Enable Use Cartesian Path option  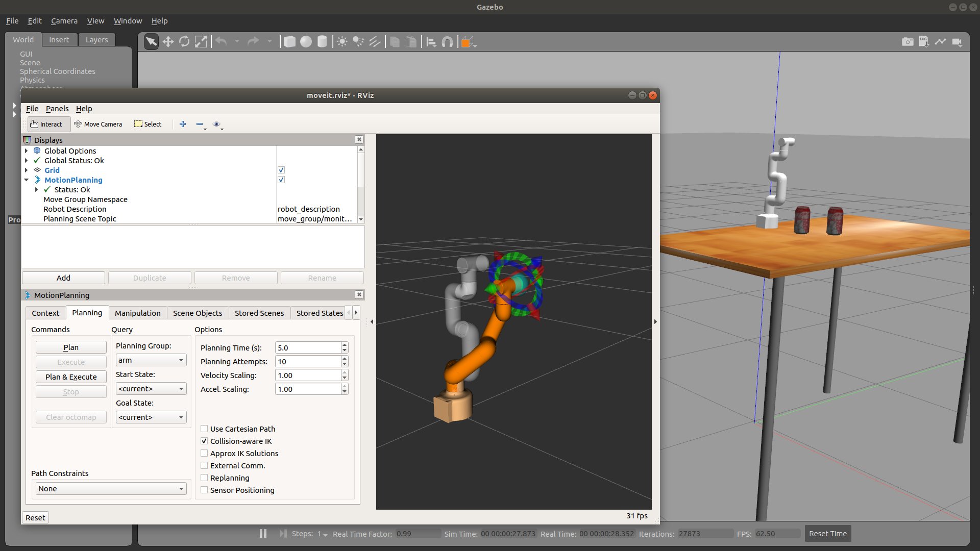[204, 429]
